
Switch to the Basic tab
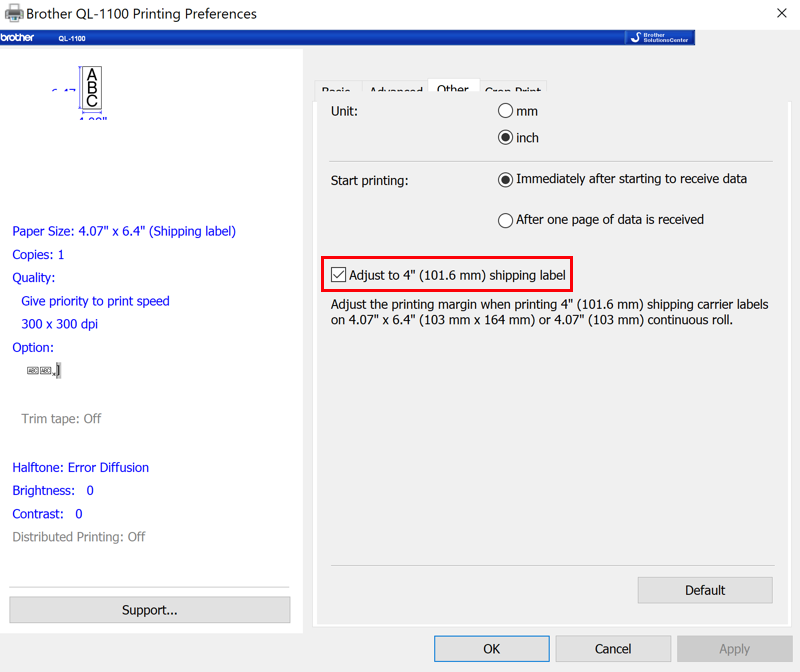click(337, 89)
